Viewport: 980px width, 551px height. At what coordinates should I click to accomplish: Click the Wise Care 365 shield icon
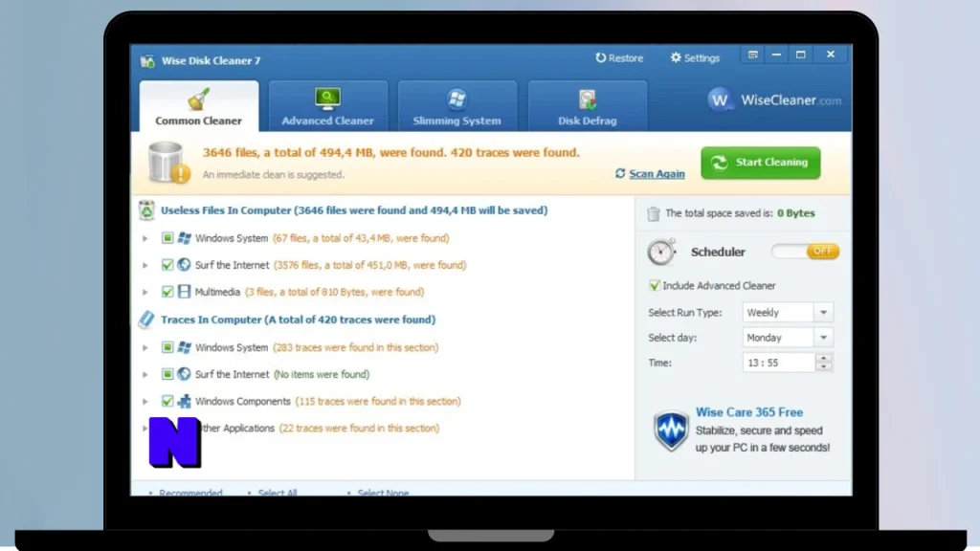(671, 430)
